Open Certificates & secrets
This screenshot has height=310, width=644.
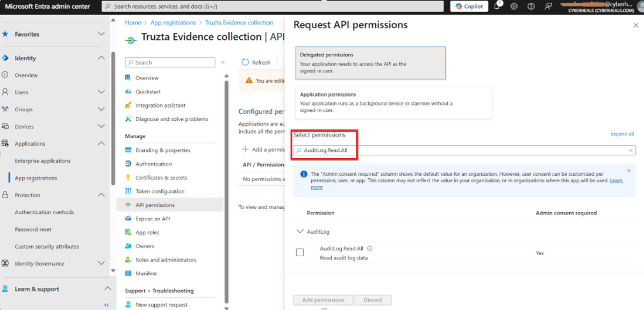pos(161,178)
